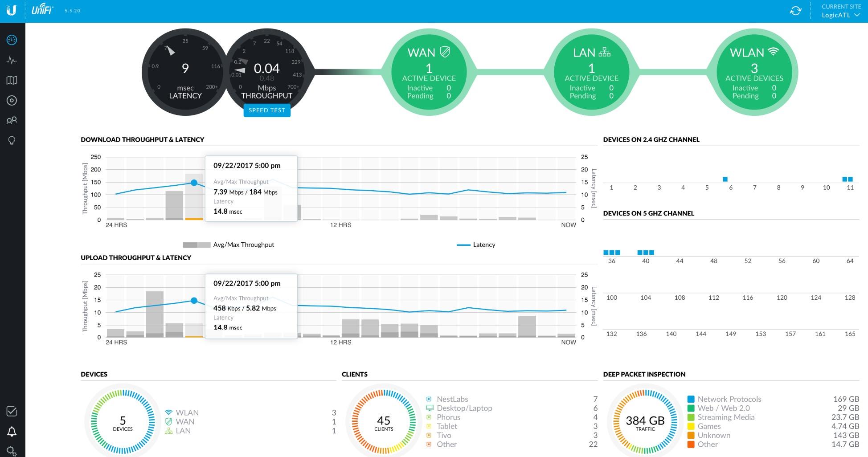The height and width of the screenshot is (457, 868).
Task: Open the Devices icon in left sidebar
Action: point(12,100)
